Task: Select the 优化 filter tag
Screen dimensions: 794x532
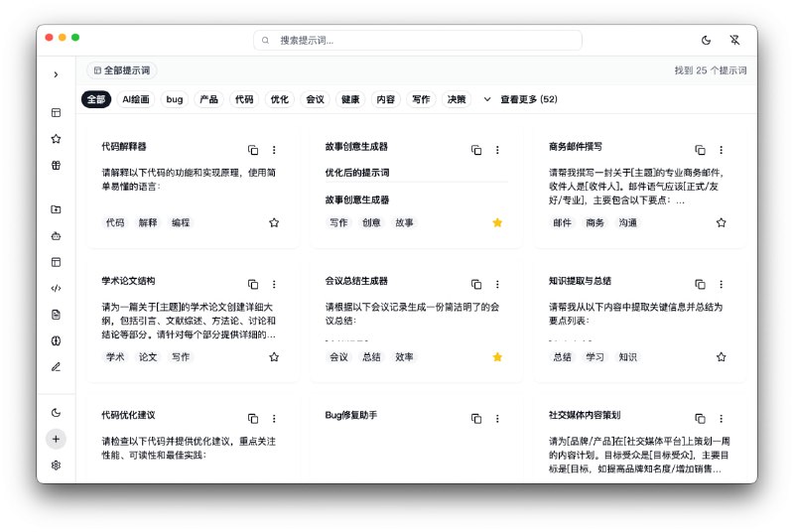Action: pos(280,99)
